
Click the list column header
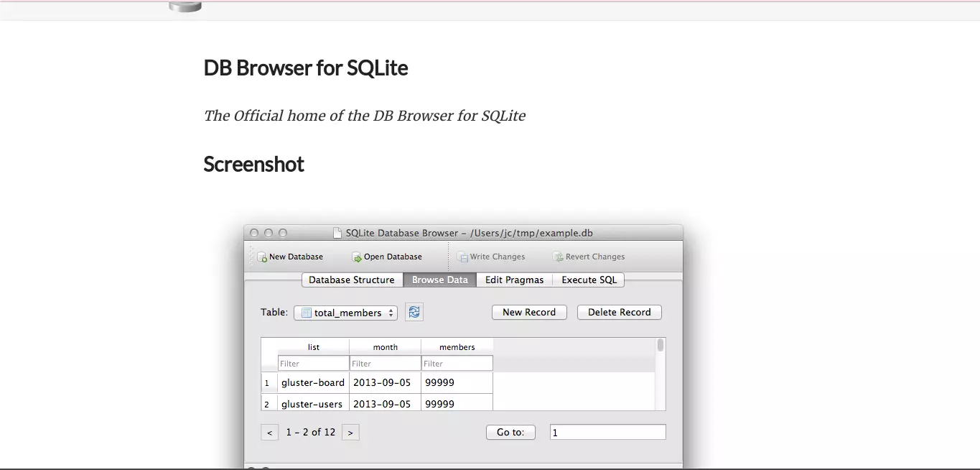[313, 347]
